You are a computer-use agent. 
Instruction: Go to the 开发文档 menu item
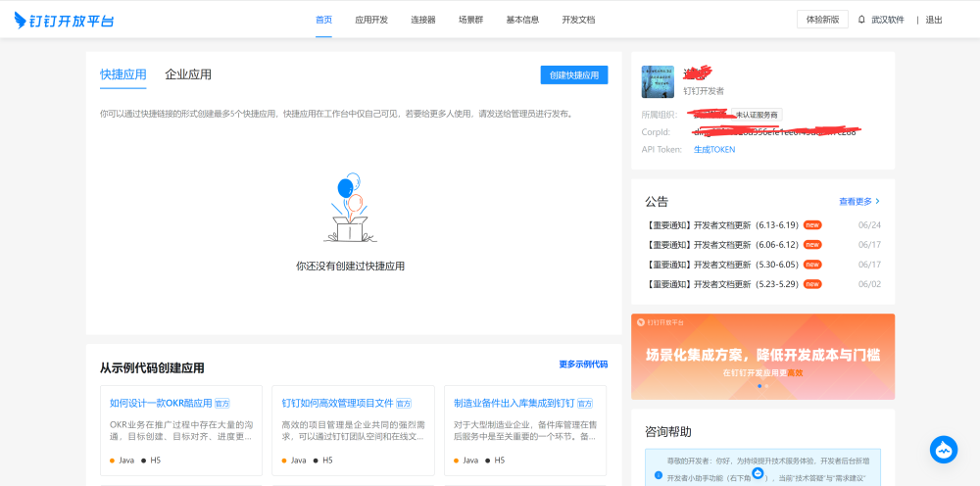pyautogui.click(x=578, y=20)
